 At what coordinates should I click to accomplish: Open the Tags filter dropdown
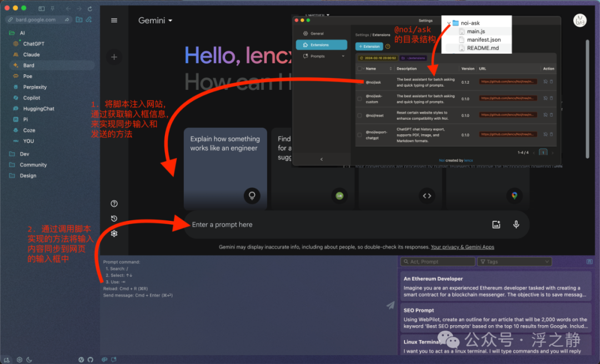coord(514,261)
